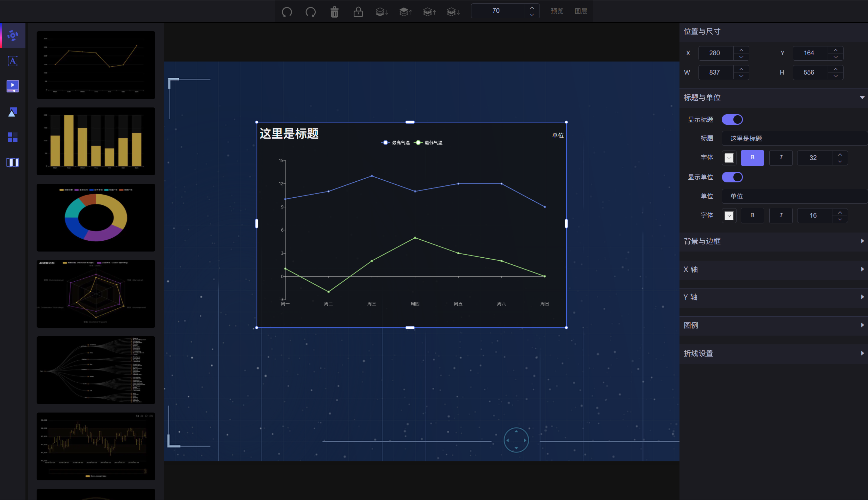This screenshot has height=500, width=868.
Task: Decrease the H height value
Action: click(835, 76)
